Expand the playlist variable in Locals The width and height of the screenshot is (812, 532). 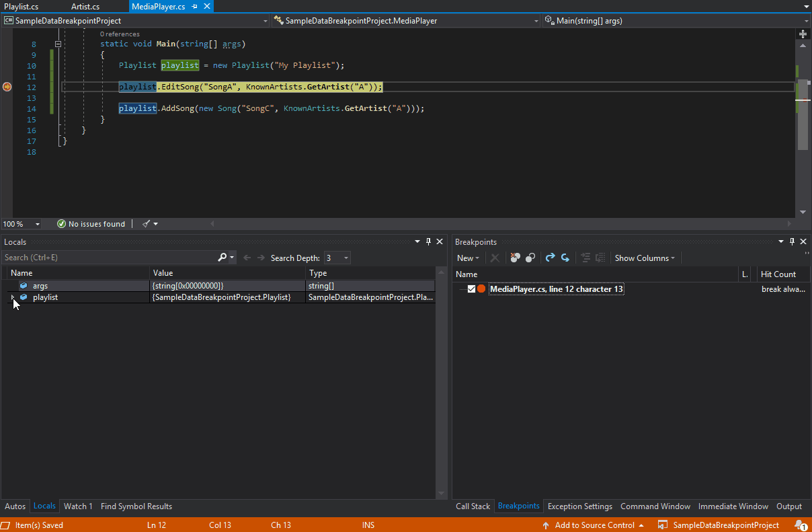tap(13, 297)
